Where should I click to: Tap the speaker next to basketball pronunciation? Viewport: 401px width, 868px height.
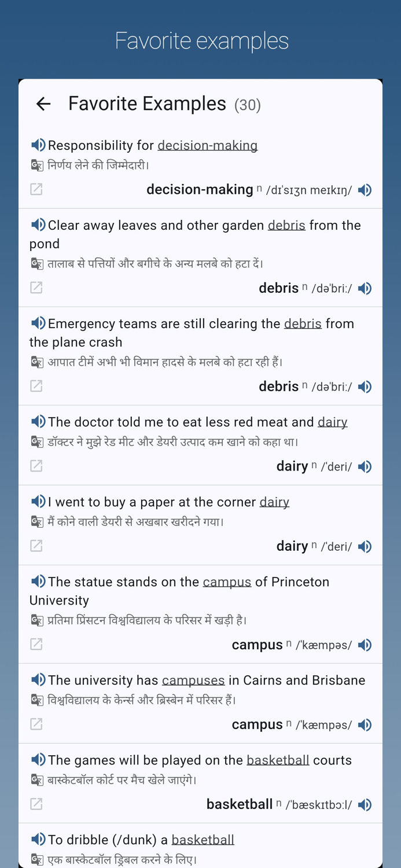pos(365,804)
